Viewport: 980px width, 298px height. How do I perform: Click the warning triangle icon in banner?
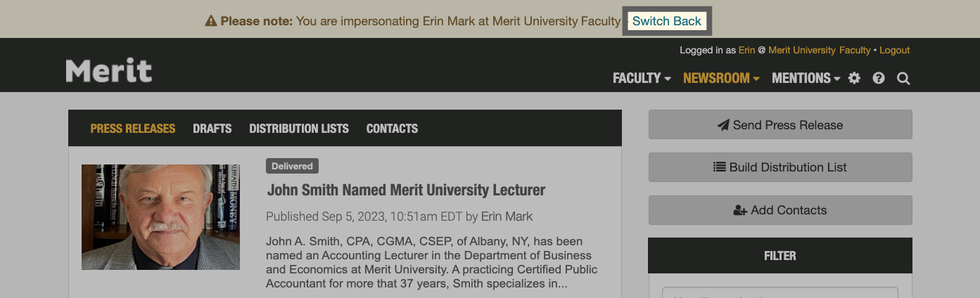210,21
